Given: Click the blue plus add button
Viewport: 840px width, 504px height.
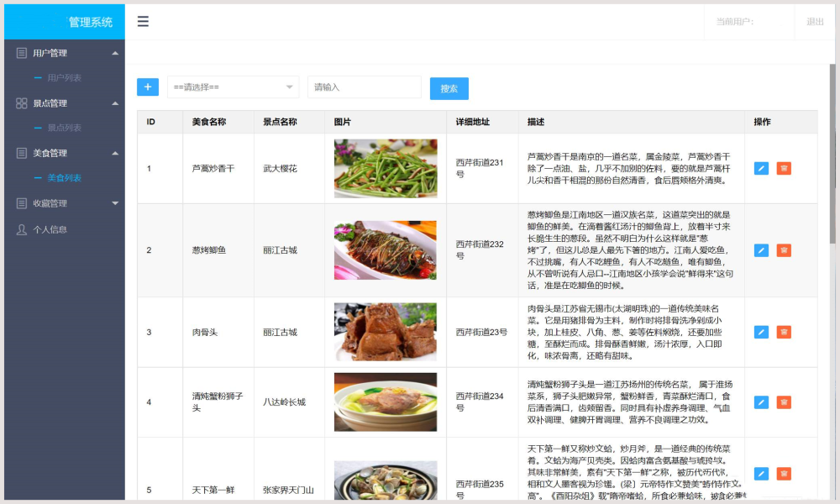Looking at the screenshot, I should click(148, 87).
